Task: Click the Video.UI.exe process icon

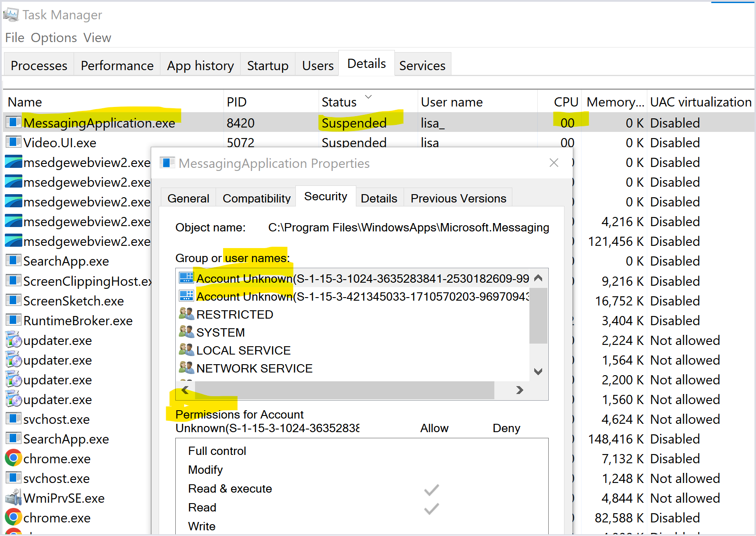Action: coord(13,142)
